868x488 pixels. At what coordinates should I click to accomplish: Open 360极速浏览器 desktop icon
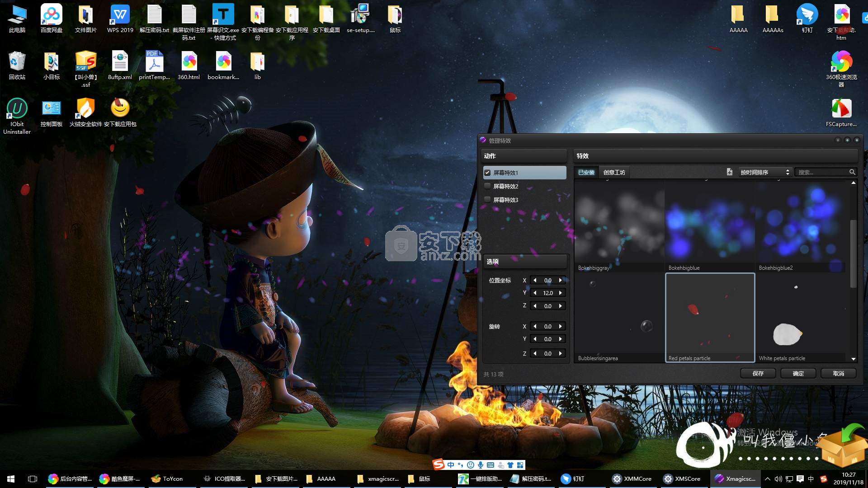842,70
